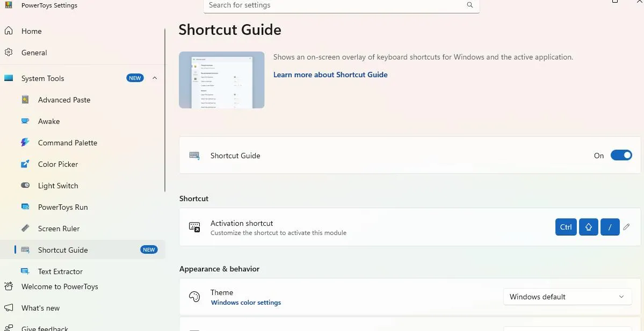The height and width of the screenshot is (331, 644).
Task: Click the Shift arrow key button
Action: pos(589,227)
